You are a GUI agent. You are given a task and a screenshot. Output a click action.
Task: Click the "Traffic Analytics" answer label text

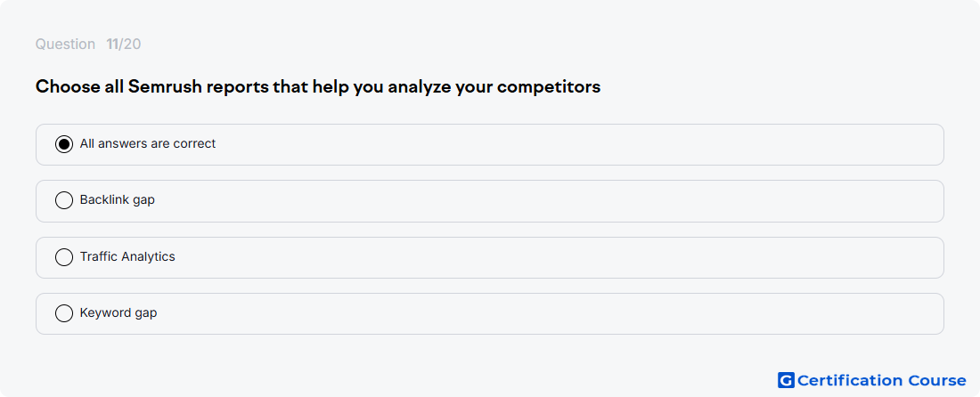tap(127, 256)
